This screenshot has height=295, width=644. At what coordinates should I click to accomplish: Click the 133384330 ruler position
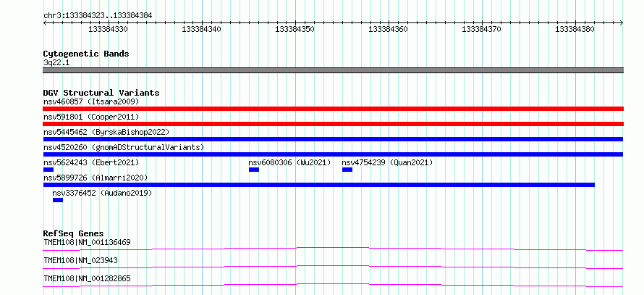tap(108, 29)
